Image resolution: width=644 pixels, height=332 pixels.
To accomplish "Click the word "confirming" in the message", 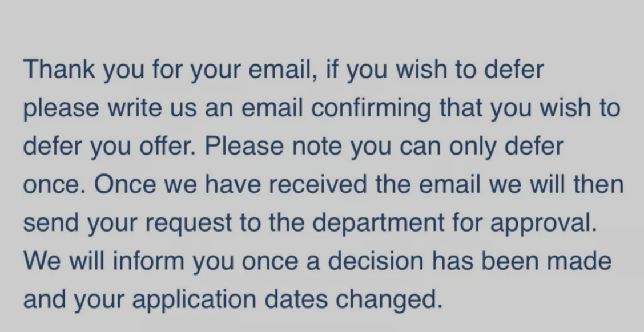I will click(x=371, y=108).
